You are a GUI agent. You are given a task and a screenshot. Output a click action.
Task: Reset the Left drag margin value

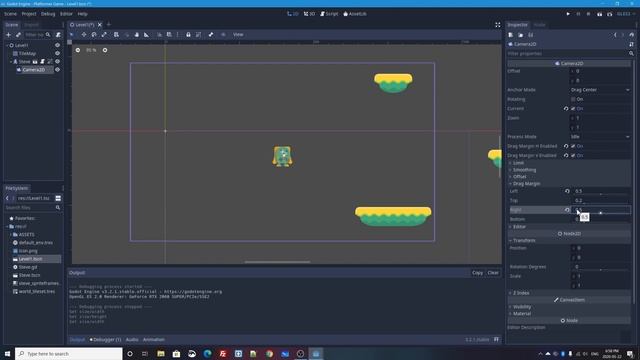pyautogui.click(x=567, y=191)
